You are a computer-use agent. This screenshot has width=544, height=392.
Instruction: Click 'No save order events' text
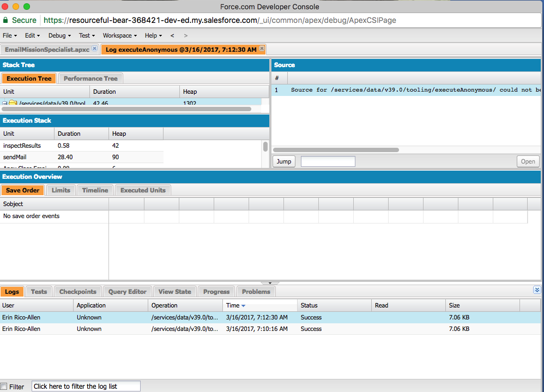[x=31, y=216]
